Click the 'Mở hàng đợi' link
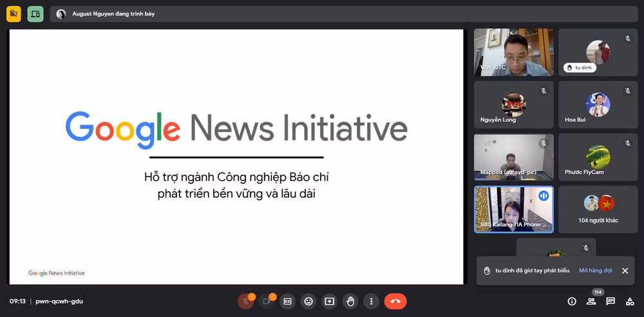The image size is (644, 317). [x=596, y=271]
